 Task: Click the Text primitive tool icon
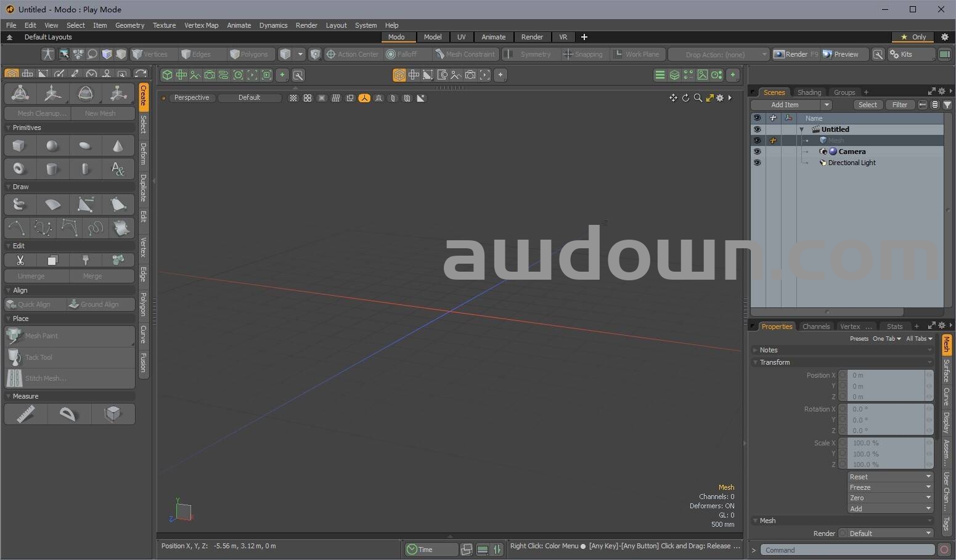click(118, 169)
